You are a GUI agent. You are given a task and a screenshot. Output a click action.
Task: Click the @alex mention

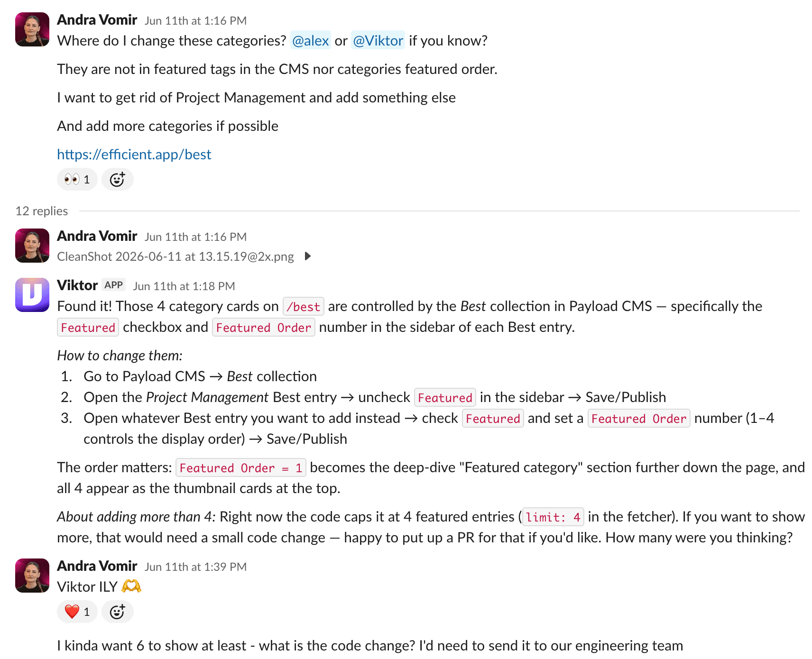(311, 41)
